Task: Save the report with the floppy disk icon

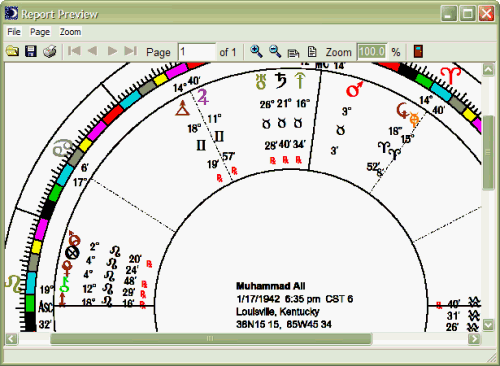Action: click(31, 52)
